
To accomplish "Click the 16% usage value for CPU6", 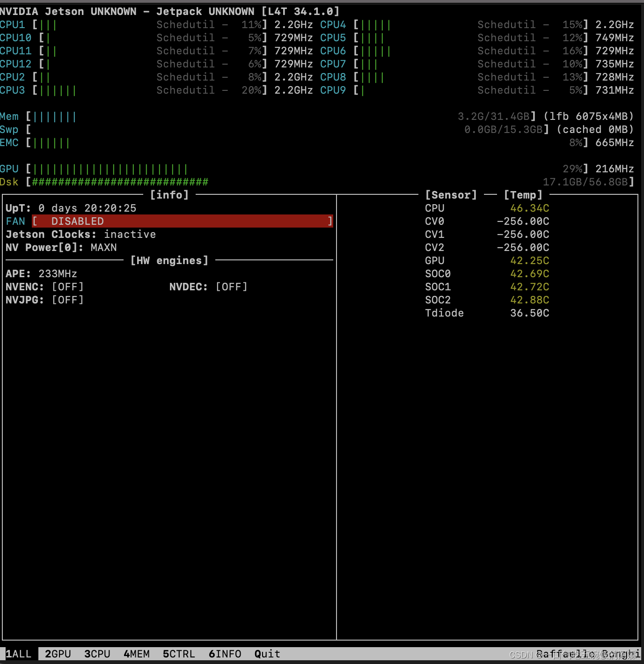I will click(x=573, y=51).
